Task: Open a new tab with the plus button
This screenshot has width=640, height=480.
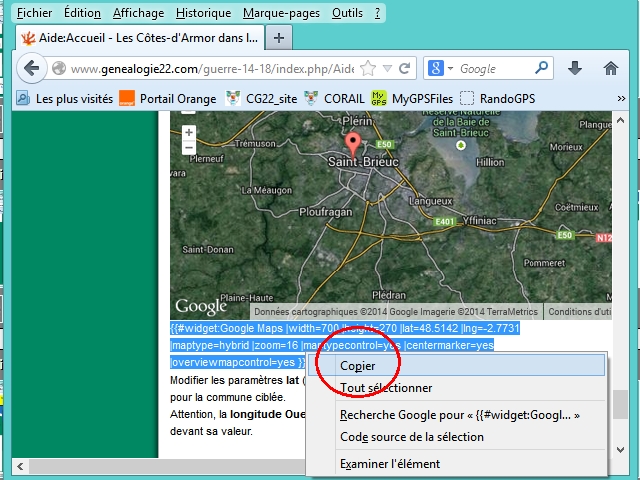Action: (279, 38)
